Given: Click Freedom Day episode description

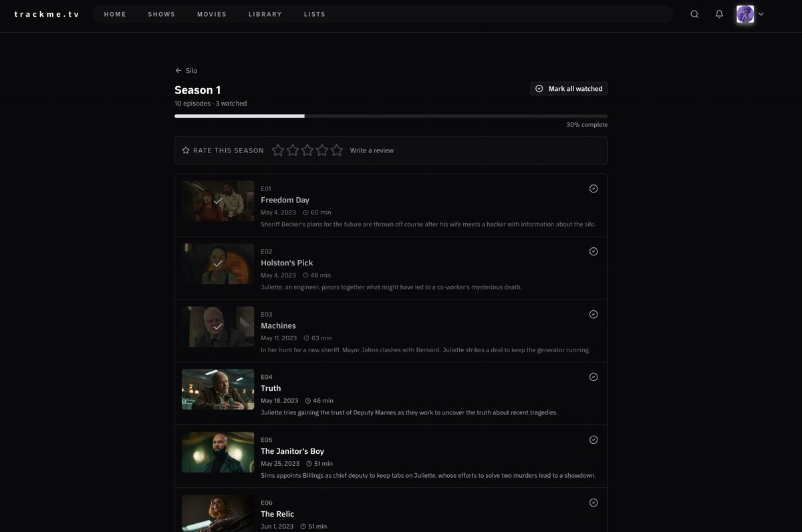Looking at the screenshot, I should (x=428, y=225).
